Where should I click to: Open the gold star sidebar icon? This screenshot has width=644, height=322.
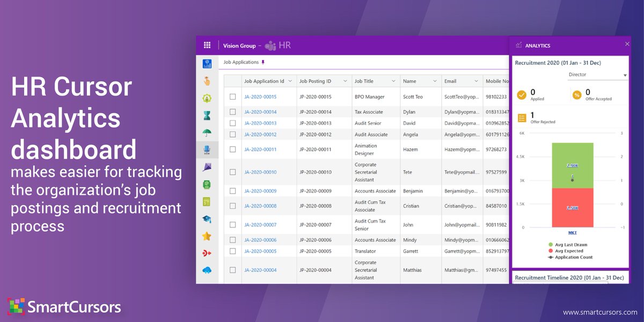pyautogui.click(x=207, y=236)
